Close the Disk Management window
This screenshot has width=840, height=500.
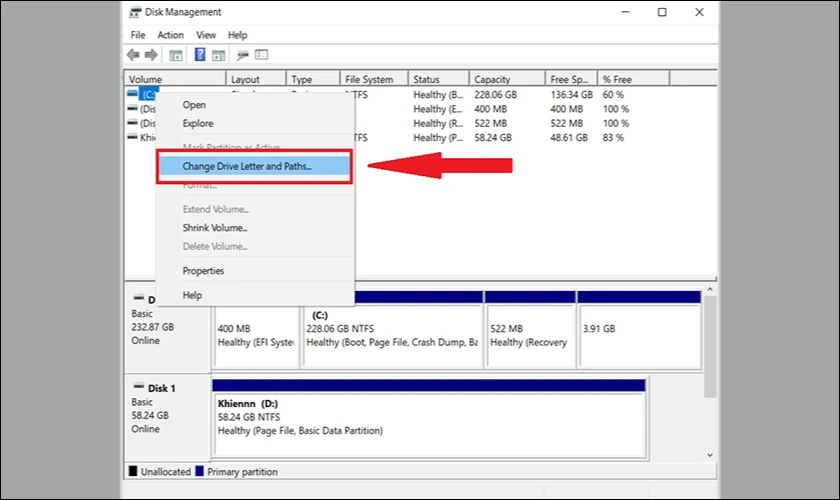699,12
